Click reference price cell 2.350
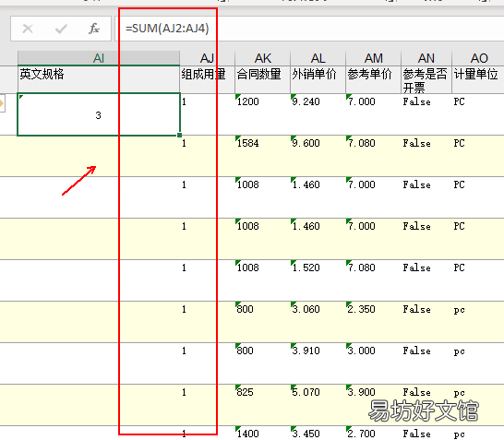 [x=373, y=322]
